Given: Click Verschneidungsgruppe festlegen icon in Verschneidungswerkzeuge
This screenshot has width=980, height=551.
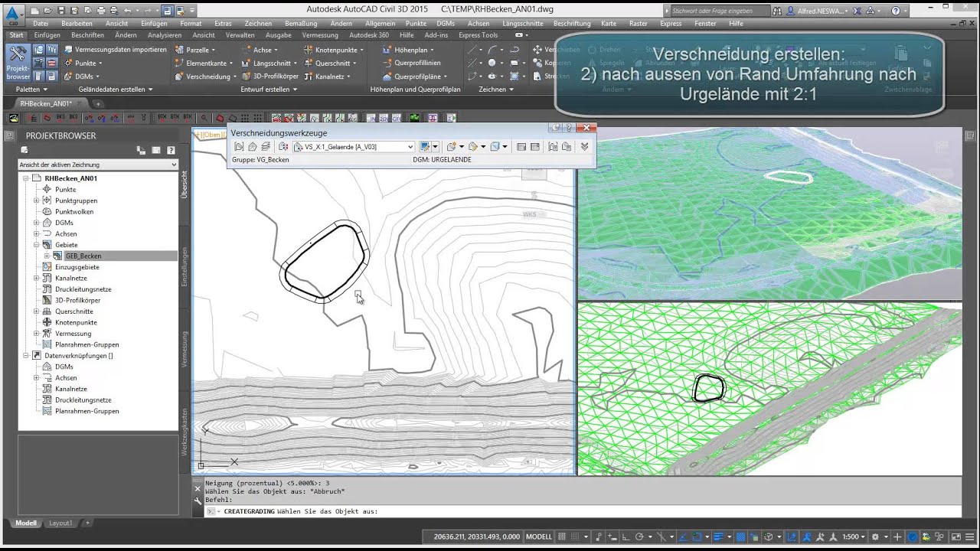Looking at the screenshot, I should tap(240, 146).
